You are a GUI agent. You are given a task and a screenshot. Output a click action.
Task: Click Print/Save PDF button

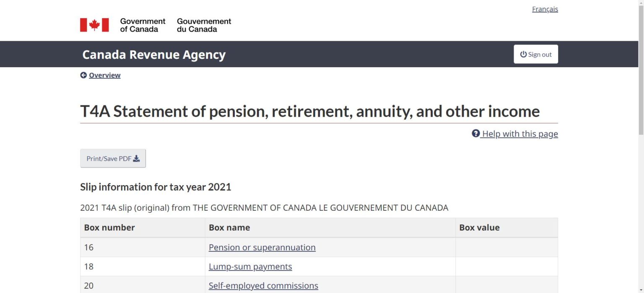click(x=113, y=158)
